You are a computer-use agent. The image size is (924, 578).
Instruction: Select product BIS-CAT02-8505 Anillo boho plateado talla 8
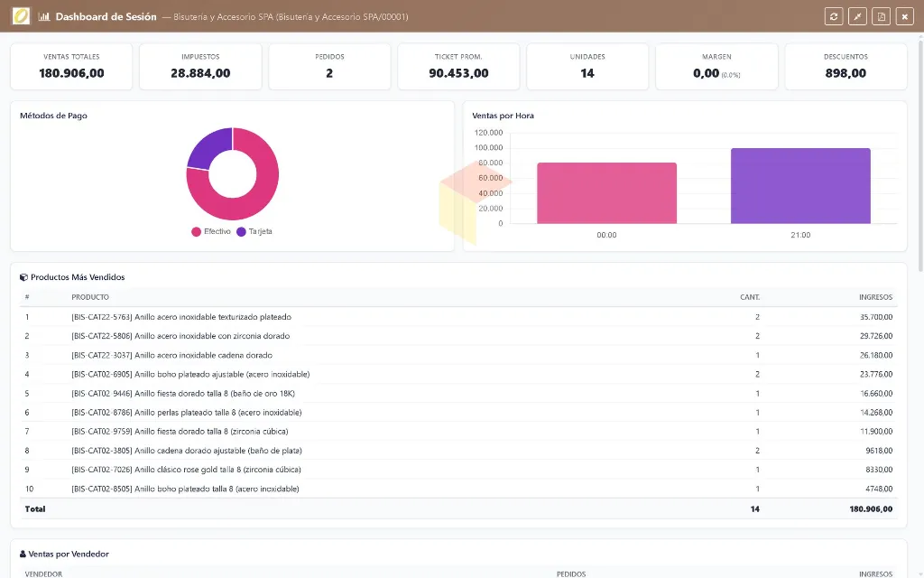(458, 489)
